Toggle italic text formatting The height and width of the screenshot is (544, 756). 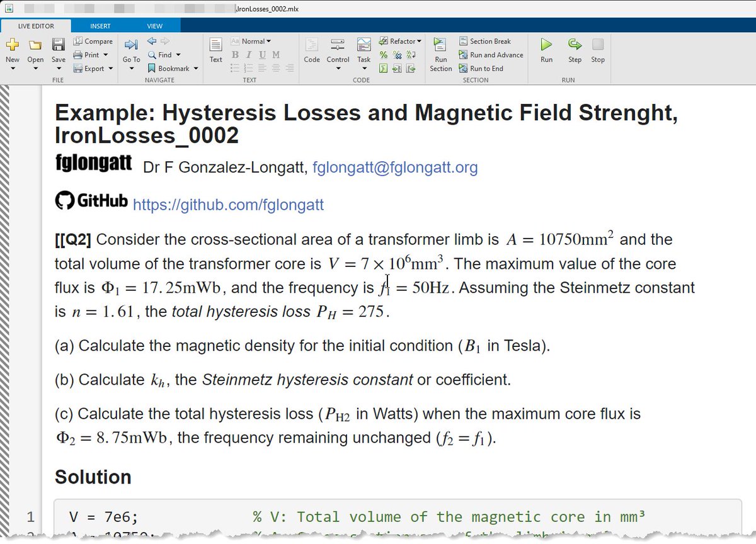(248, 55)
